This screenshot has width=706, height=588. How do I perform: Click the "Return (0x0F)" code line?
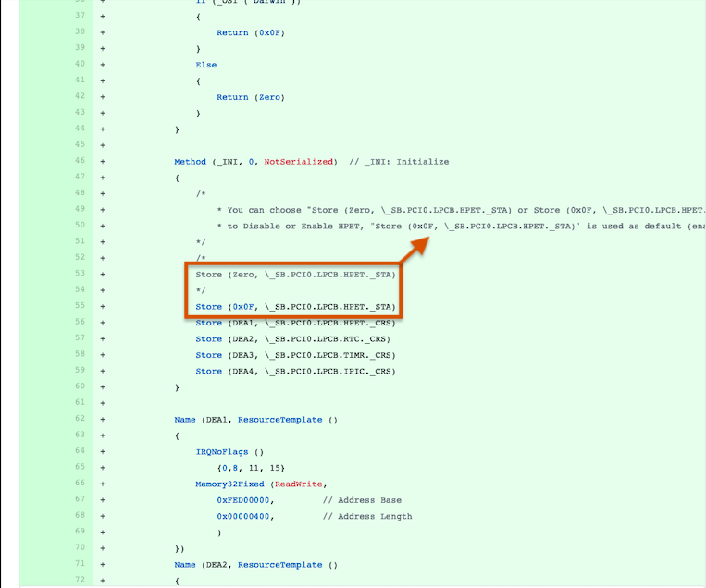coord(251,32)
